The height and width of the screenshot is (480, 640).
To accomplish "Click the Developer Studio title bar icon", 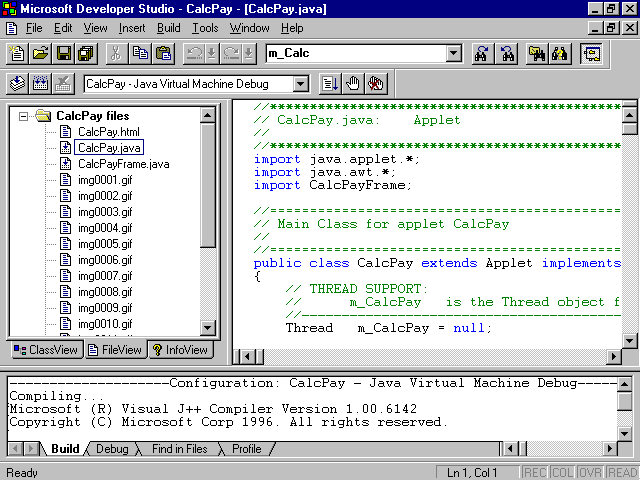I will [x=9, y=9].
